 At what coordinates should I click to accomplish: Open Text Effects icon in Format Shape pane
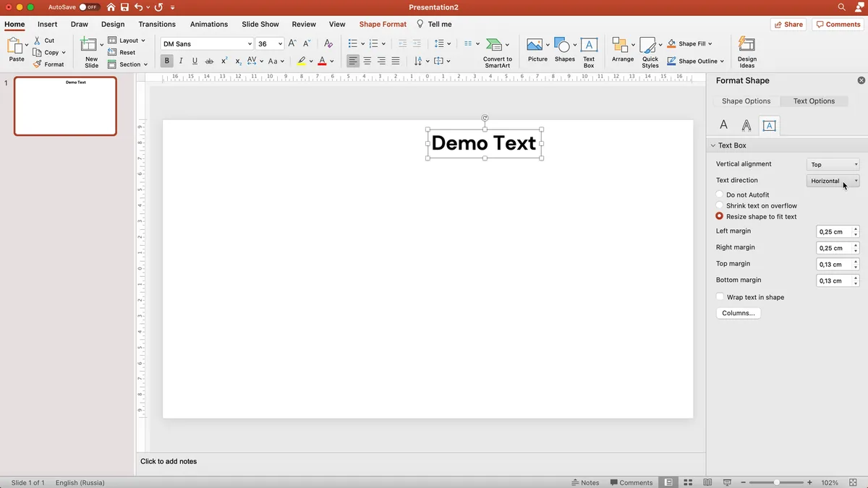(x=746, y=126)
